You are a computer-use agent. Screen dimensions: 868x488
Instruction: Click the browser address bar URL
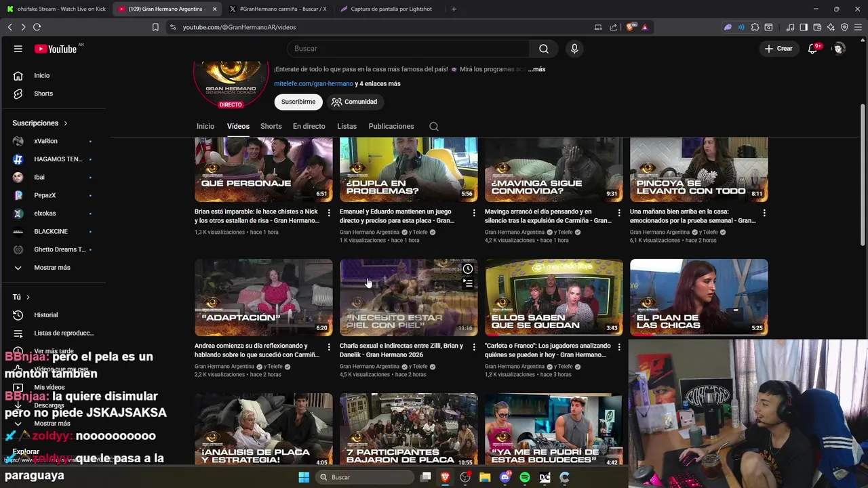tap(239, 27)
